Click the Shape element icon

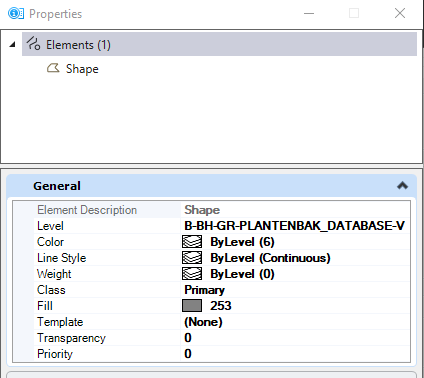[53, 68]
